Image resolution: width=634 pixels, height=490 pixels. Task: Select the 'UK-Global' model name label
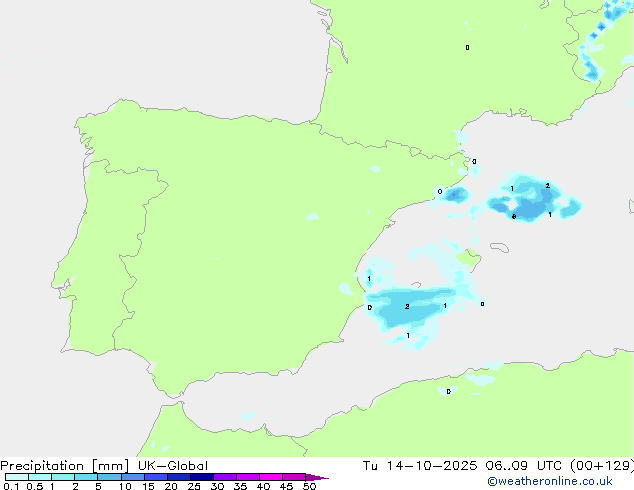click(173, 466)
